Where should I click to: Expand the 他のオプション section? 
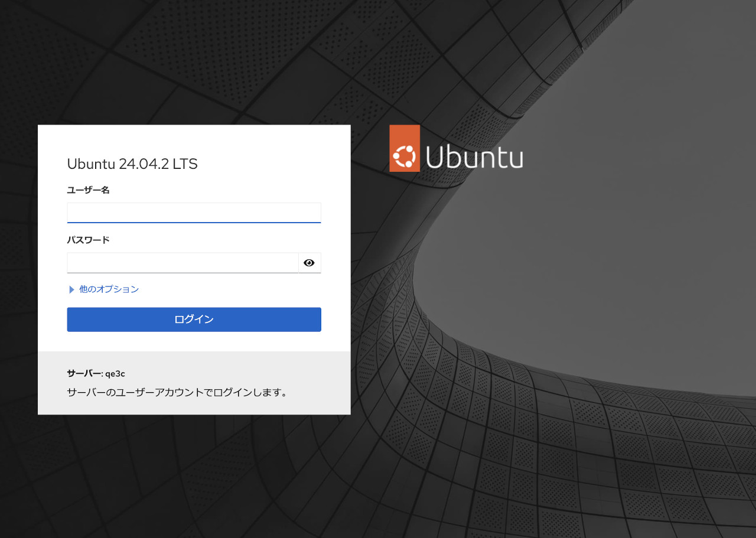tap(103, 289)
